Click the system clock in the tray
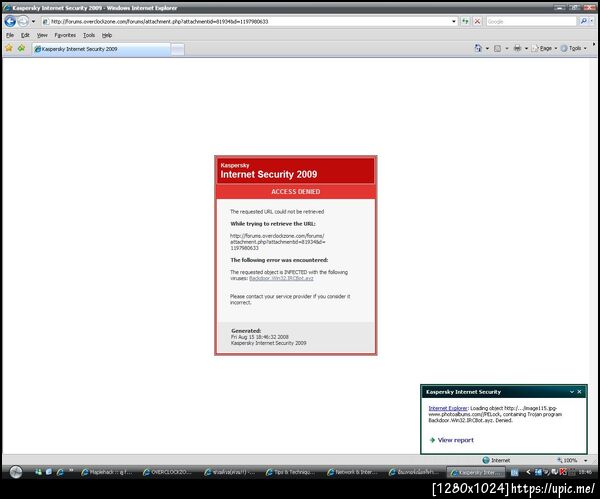The image size is (600, 499). (x=585, y=472)
